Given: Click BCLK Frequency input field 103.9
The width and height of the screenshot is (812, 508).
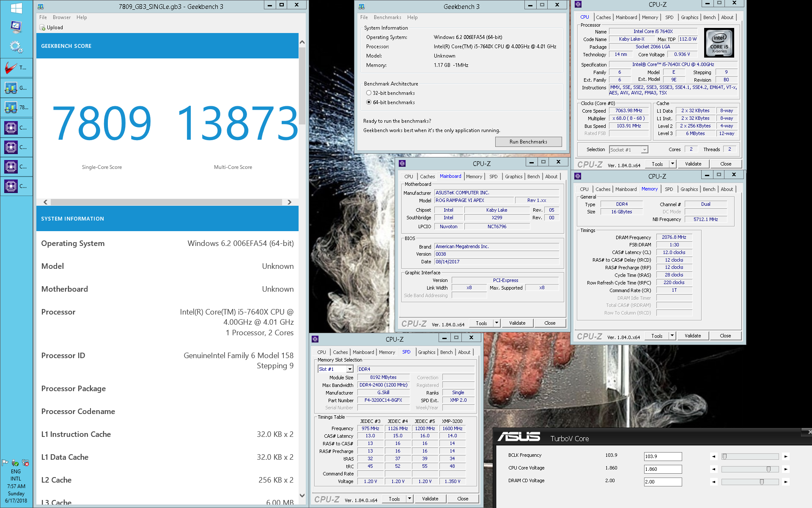Looking at the screenshot, I should click(x=663, y=456).
